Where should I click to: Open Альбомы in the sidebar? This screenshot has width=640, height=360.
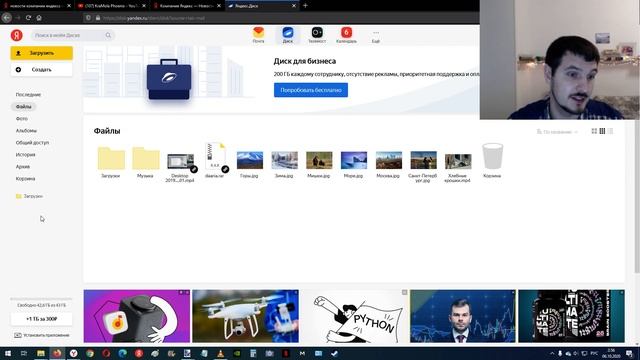pos(26,131)
